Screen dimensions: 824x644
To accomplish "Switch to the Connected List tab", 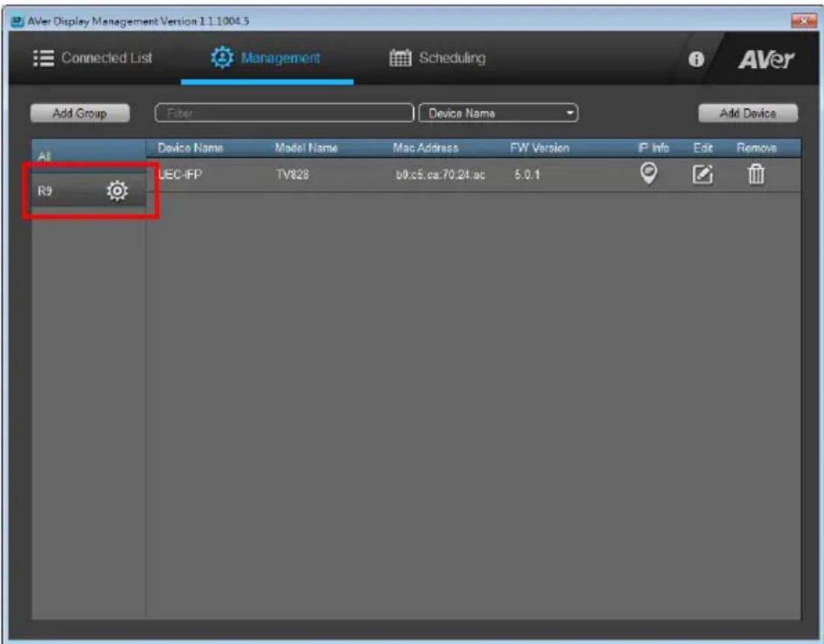I will click(x=93, y=58).
